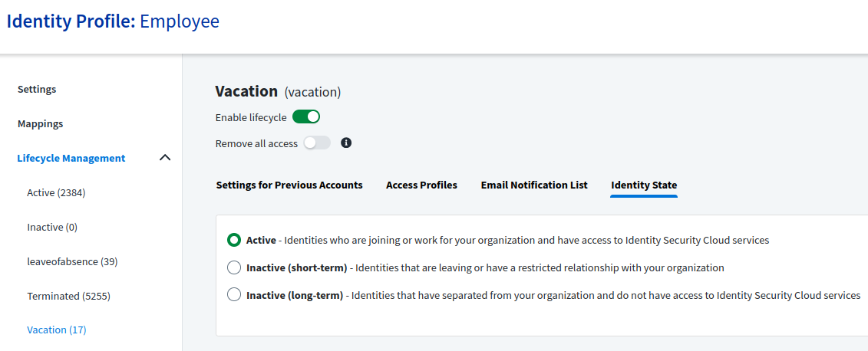Open Settings in the left sidebar
The height and width of the screenshot is (351, 868).
[x=37, y=89]
